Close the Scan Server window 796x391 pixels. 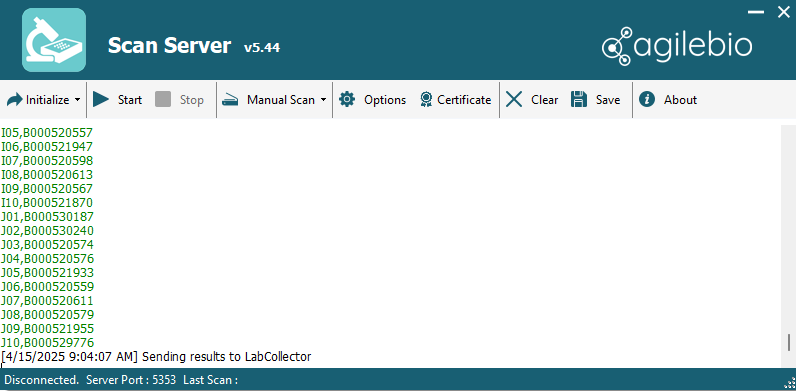pos(784,12)
